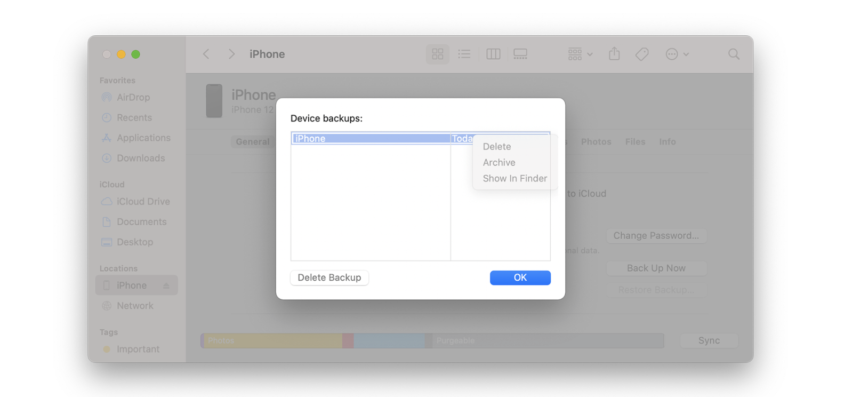The width and height of the screenshot is (868, 397).
Task: Open the More actions ellipsis menu
Action: tap(677, 54)
